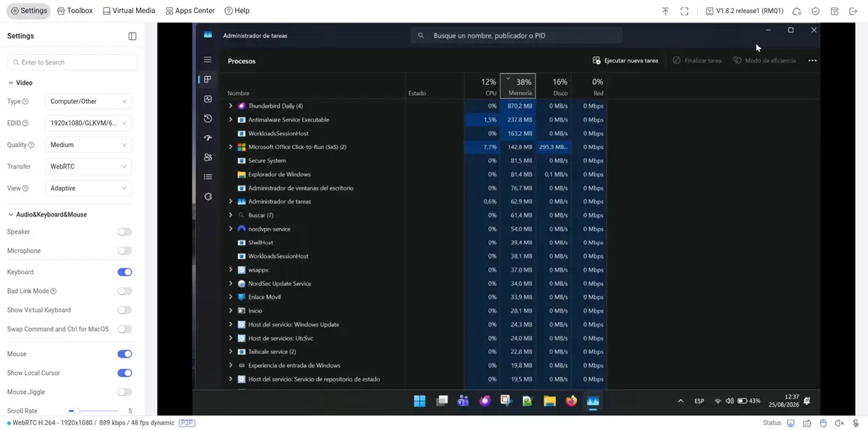Viewport: 868px width, 430px height.
Task: Click the shield check icon in top bar
Action: point(815,11)
